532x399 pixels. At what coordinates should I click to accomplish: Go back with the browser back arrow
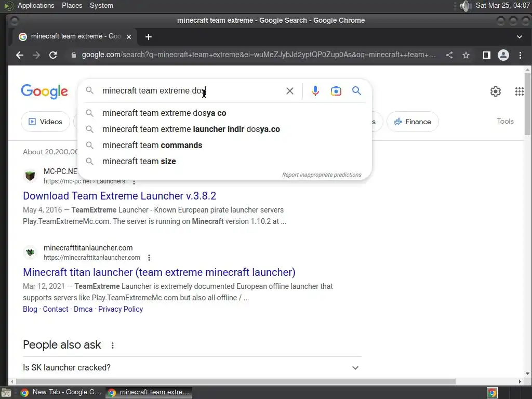pyautogui.click(x=20, y=55)
